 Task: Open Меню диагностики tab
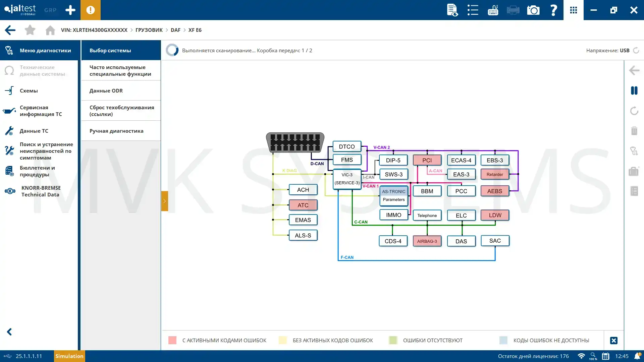coord(40,50)
